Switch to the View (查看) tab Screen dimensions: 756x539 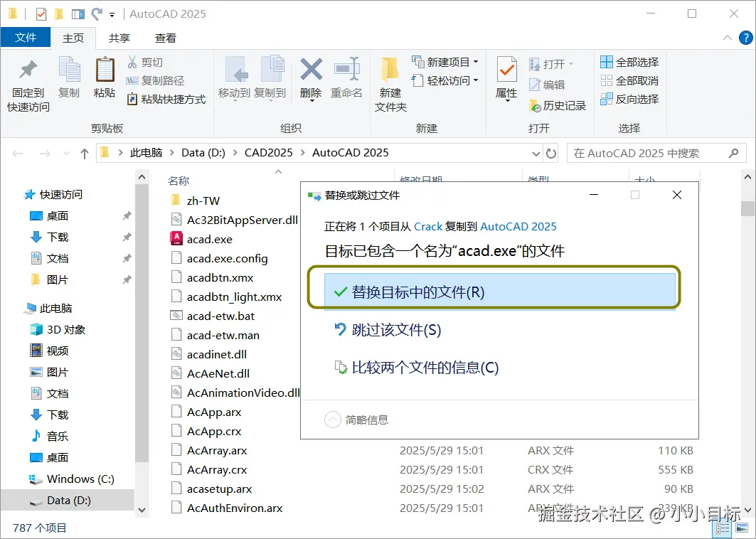[x=166, y=38]
